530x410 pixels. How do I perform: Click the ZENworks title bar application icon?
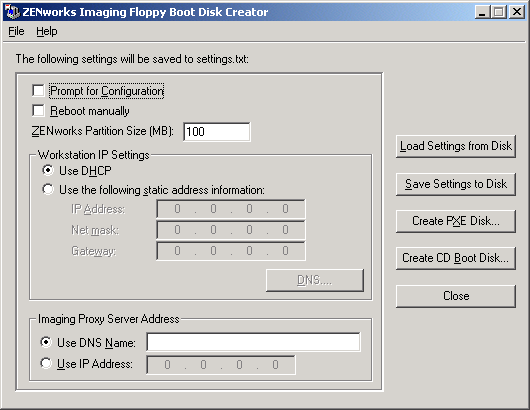13,12
